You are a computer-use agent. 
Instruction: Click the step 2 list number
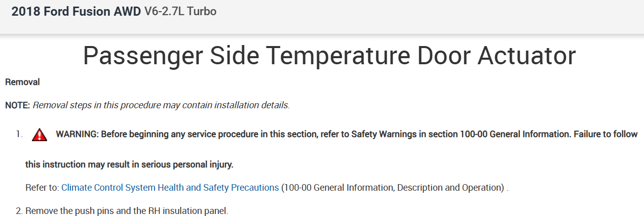click(19, 210)
